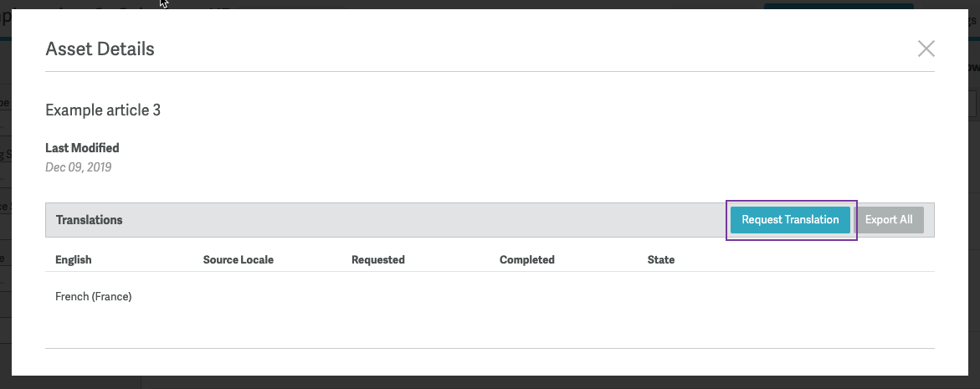Viewport: 980px width, 389px height.
Task: Sort by the Source Locale column header
Action: [x=239, y=259]
